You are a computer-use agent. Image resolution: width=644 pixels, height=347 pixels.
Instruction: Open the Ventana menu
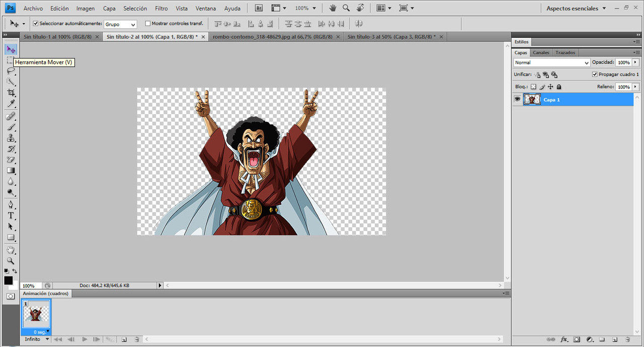pos(206,9)
